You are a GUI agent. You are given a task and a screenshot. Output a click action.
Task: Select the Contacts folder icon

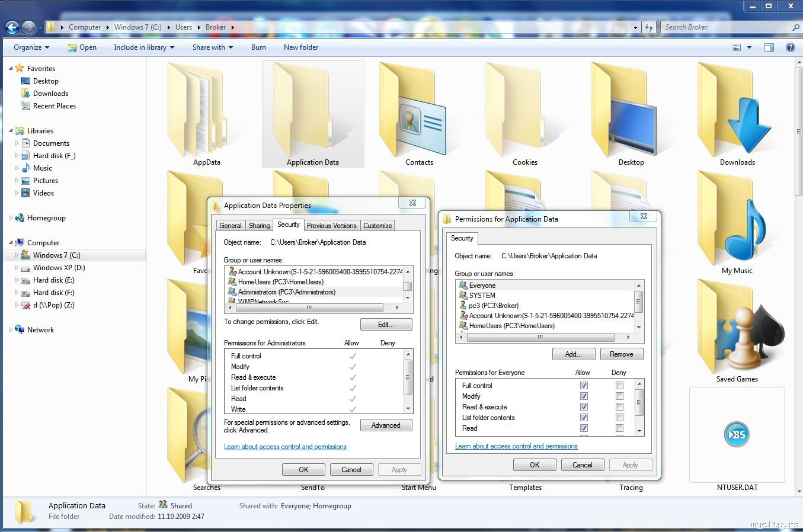pyautogui.click(x=419, y=115)
